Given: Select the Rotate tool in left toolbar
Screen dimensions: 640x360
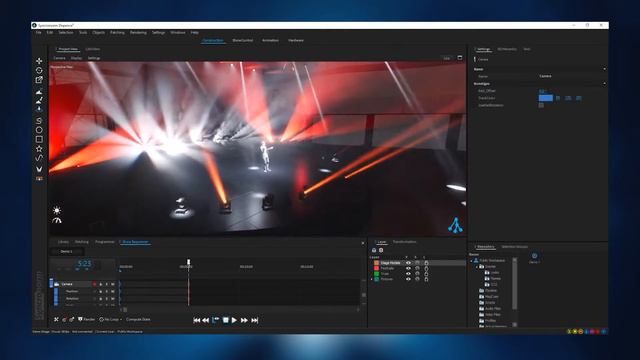Looking at the screenshot, I should (x=39, y=70).
